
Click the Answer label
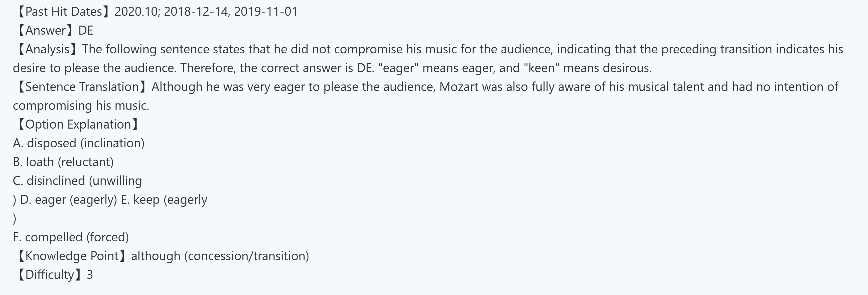coord(45,31)
